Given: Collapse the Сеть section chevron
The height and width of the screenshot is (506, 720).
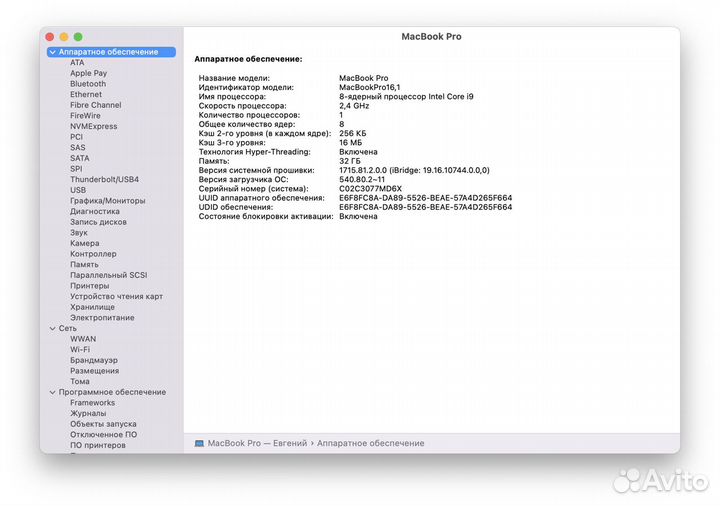Looking at the screenshot, I should (53, 328).
